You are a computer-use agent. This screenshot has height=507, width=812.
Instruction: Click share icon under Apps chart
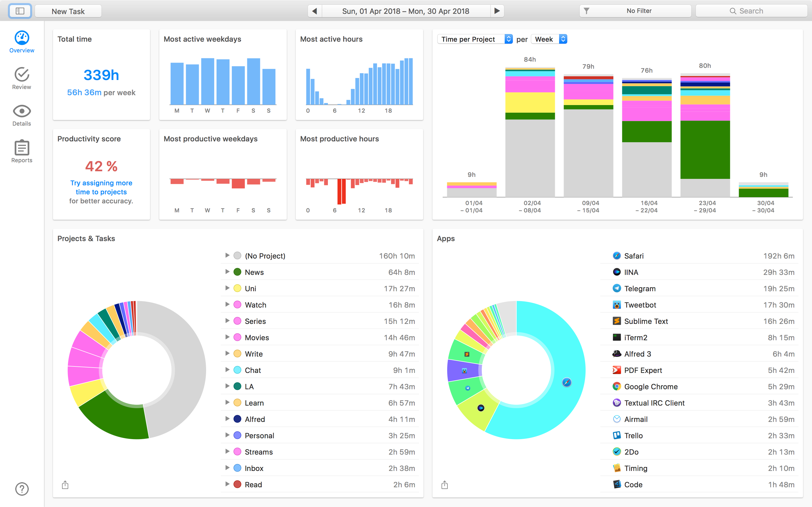(445, 485)
